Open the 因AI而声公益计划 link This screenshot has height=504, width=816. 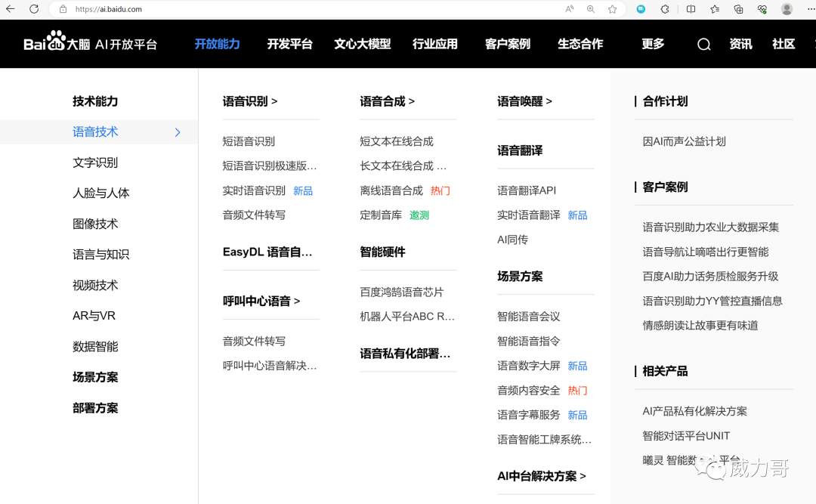685,141
